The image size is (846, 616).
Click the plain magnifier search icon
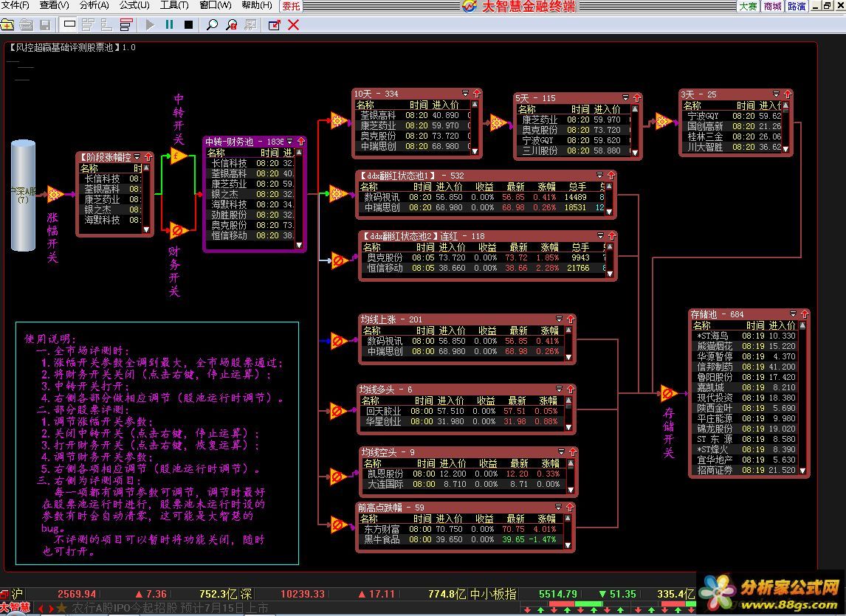(x=212, y=25)
